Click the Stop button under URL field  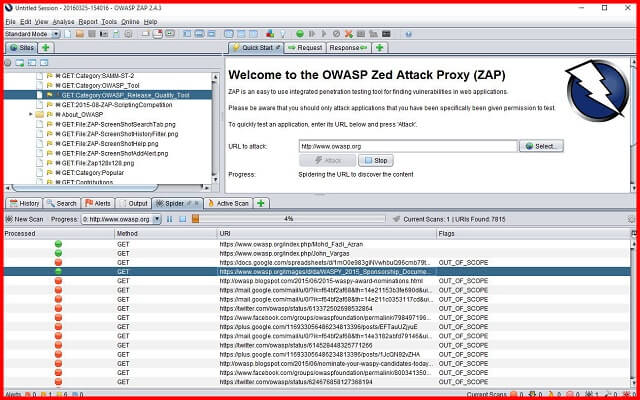[376, 160]
